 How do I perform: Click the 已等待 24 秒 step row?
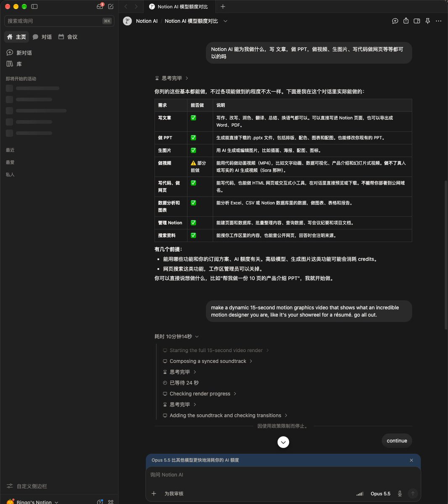(x=181, y=383)
